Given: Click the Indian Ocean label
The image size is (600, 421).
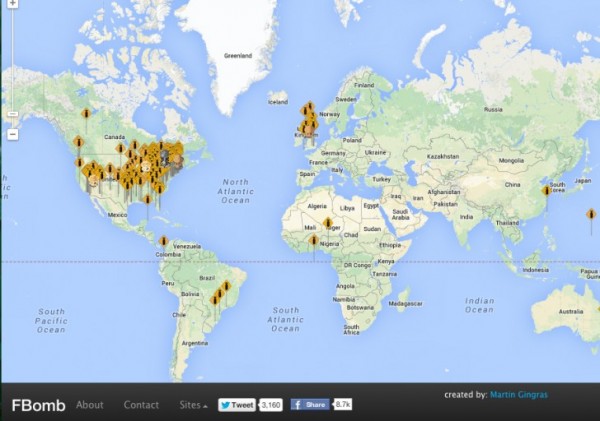Looking at the screenshot, I should pyautogui.click(x=480, y=305).
